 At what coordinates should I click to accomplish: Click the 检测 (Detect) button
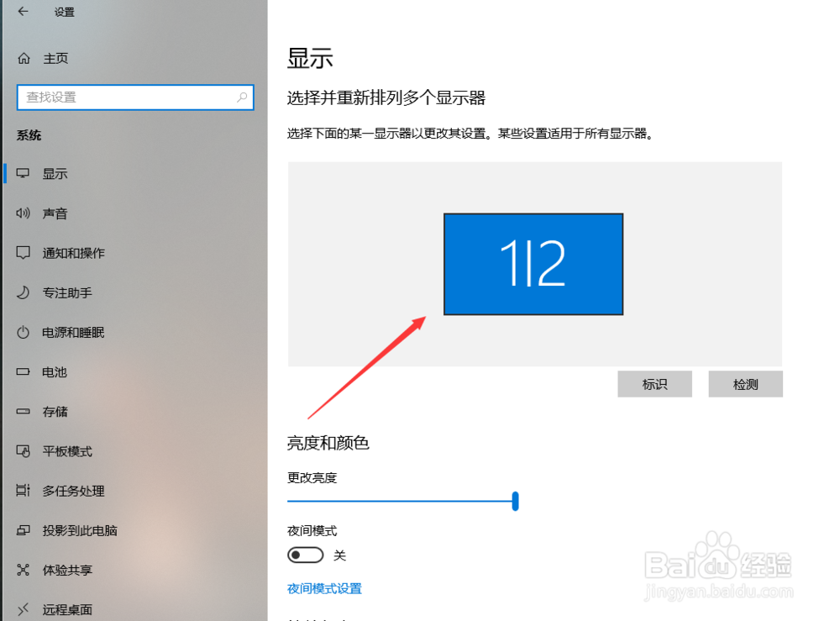click(746, 384)
